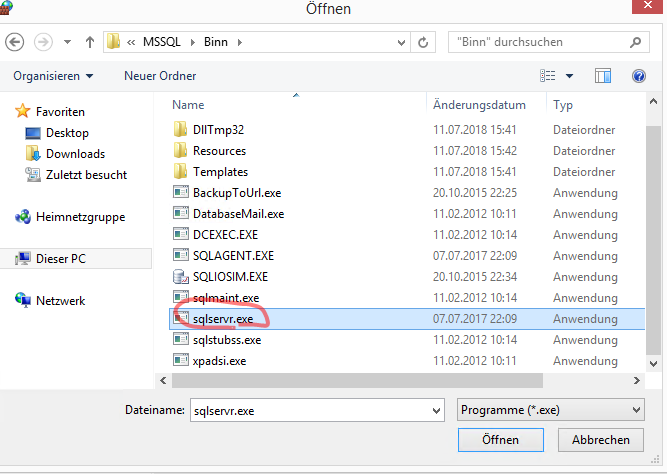This screenshot has height=474, width=667.
Task: Select sqlservr.exe file icon
Action: (x=181, y=318)
